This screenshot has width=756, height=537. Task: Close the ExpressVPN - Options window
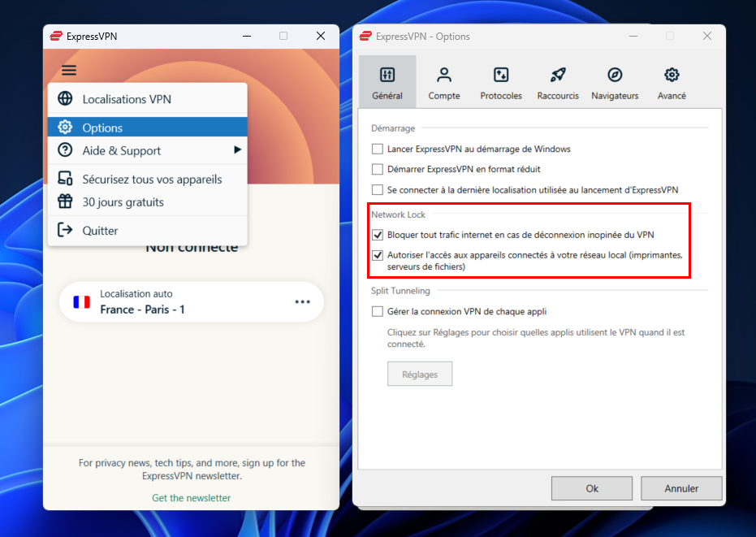[706, 37]
